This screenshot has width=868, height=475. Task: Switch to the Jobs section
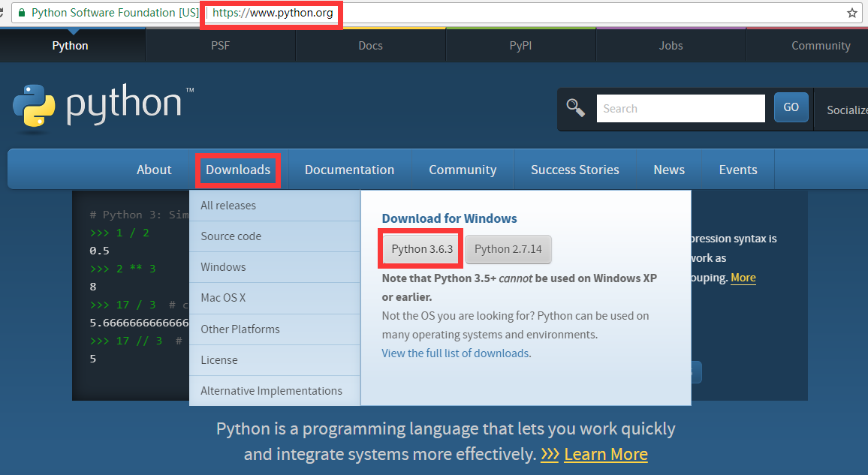(x=671, y=45)
